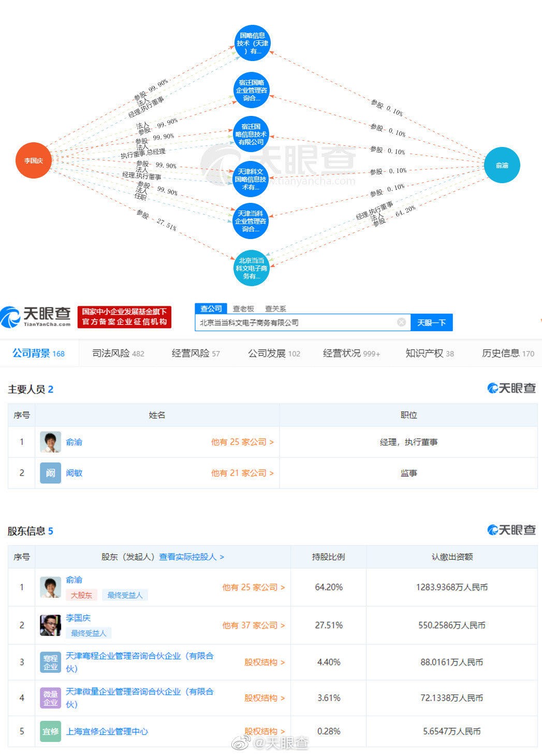Select the 宿迁国略信息技术有限公司 node
The image size is (542, 756).
(x=251, y=134)
